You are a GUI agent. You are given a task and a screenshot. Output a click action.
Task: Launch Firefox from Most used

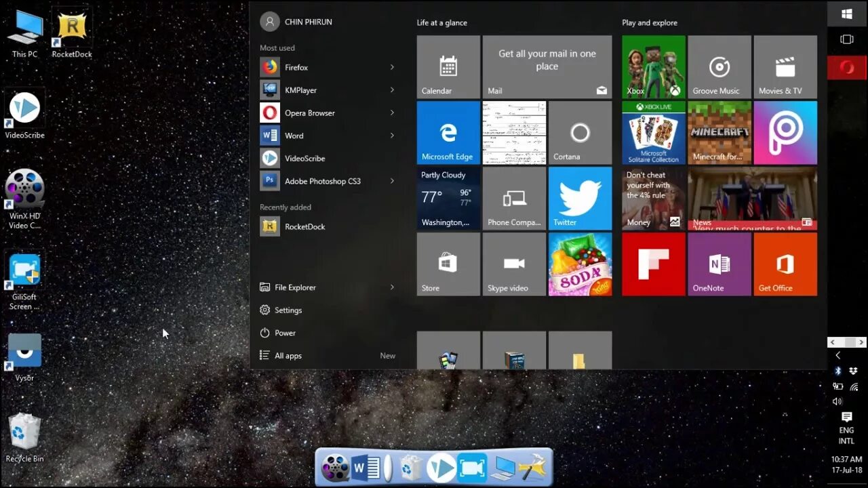point(328,67)
